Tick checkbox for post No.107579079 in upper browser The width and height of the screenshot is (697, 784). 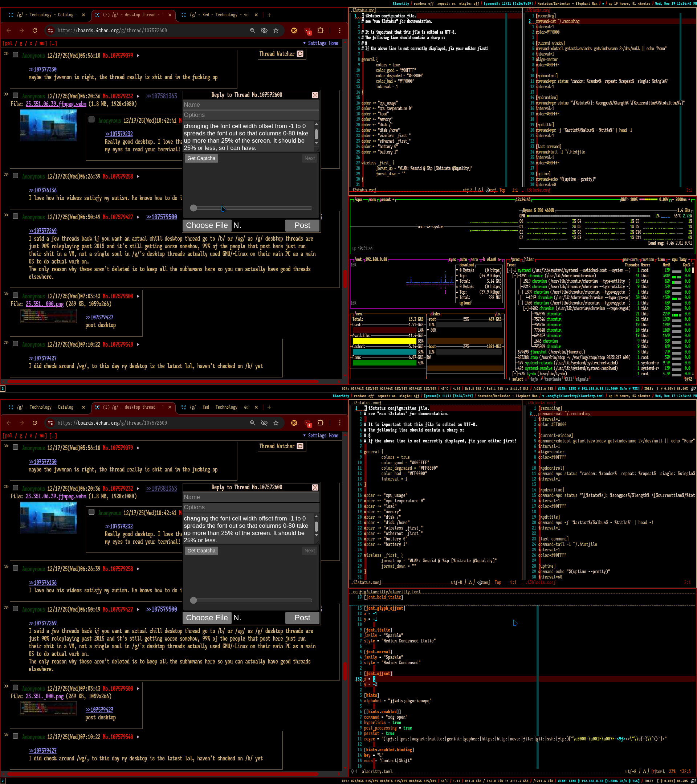tap(15, 55)
